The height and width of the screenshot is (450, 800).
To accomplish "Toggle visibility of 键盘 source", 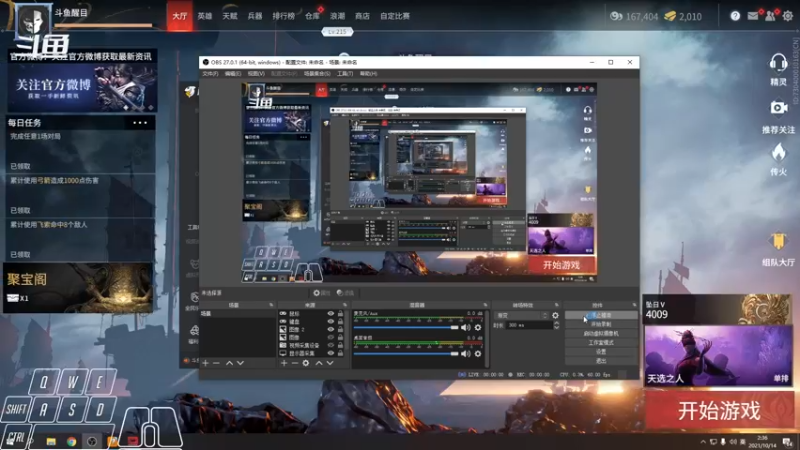I will coord(331,321).
